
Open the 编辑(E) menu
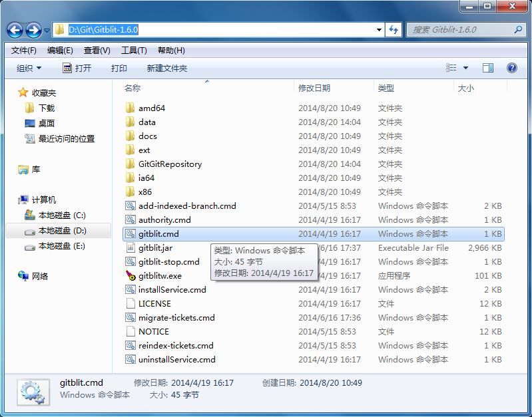click(60, 51)
